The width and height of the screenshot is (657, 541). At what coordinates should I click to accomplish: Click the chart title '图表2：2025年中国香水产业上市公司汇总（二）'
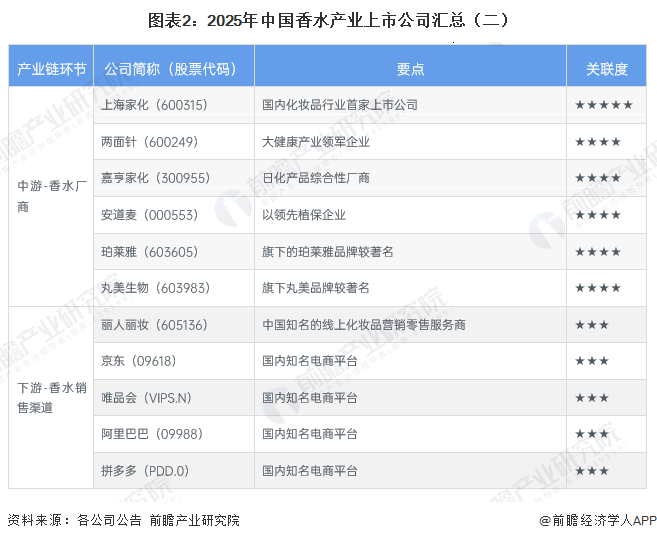point(328,20)
